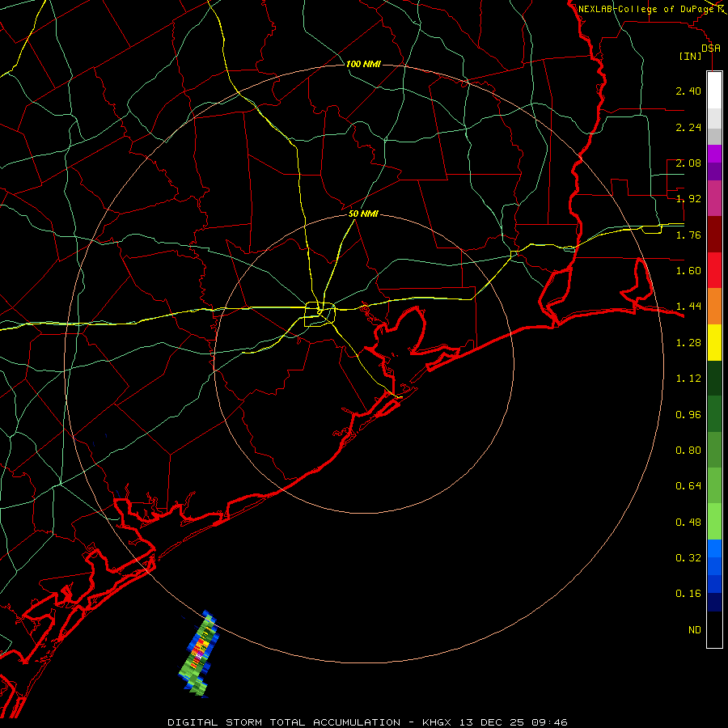728x728 pixels.
Task: Click the DSA product label
Action: point(711,48)
